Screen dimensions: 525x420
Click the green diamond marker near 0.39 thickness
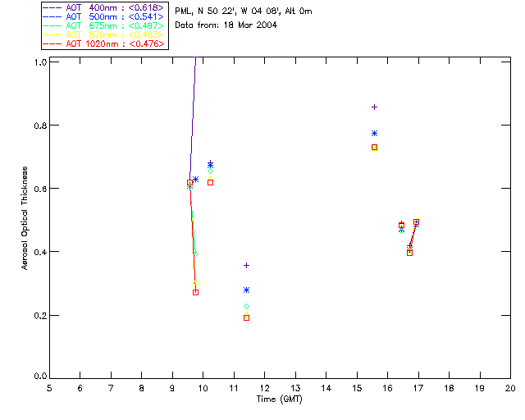pyautogui.click(x=196, y=253)
